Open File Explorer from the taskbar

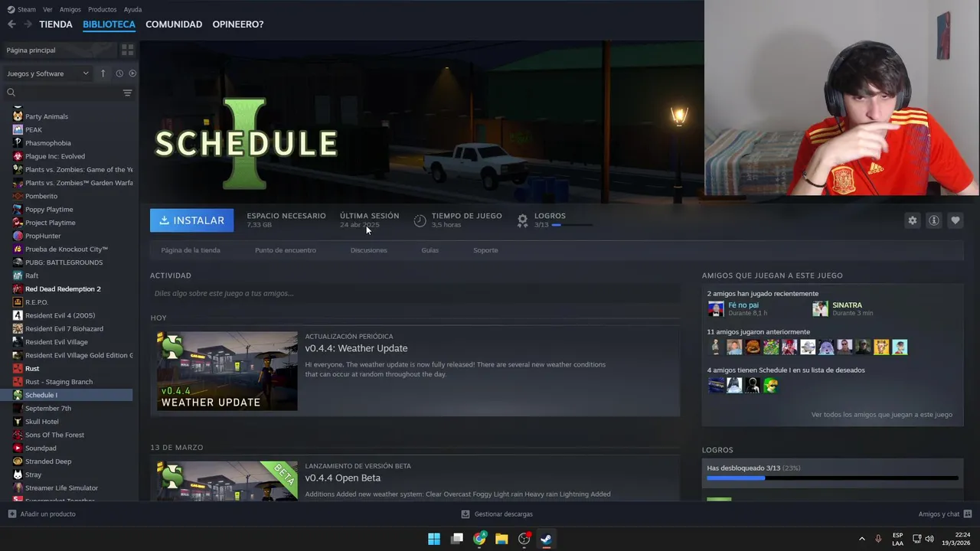point(501,539)
